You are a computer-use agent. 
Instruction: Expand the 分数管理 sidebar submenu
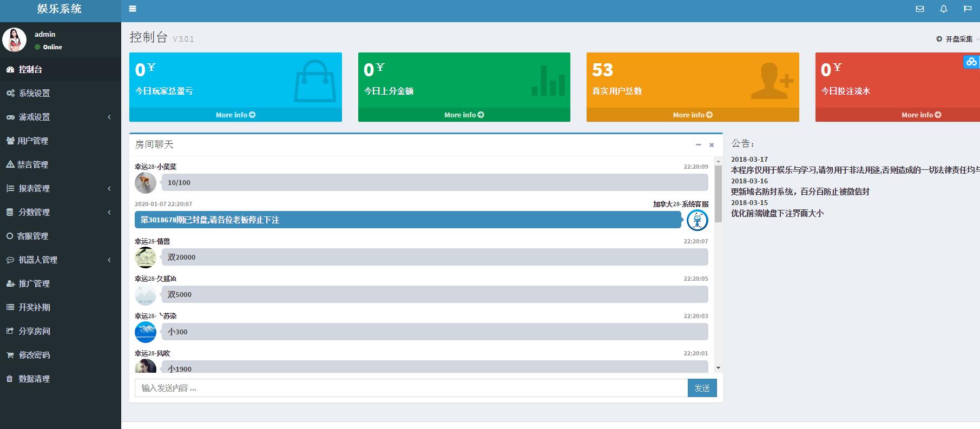coord(60,212)
